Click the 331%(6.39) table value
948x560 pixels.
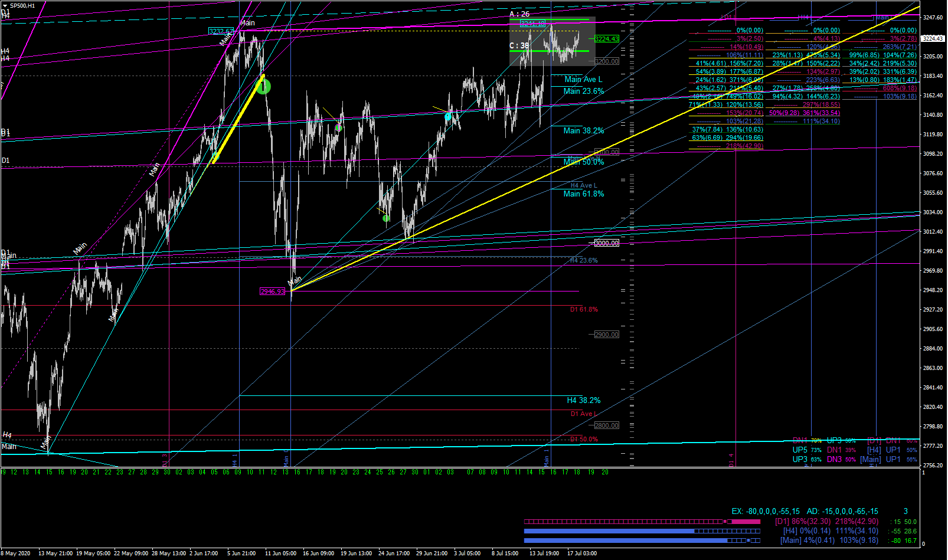(900, 71)
